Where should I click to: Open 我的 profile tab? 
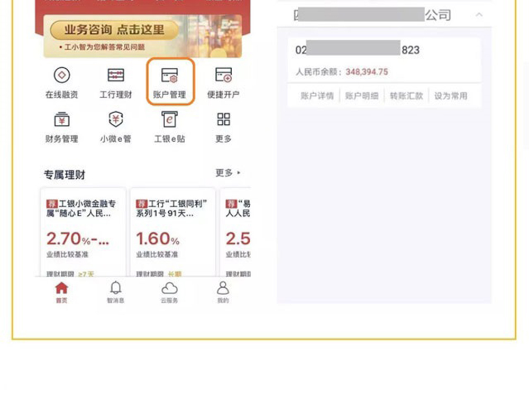(223, 293)
